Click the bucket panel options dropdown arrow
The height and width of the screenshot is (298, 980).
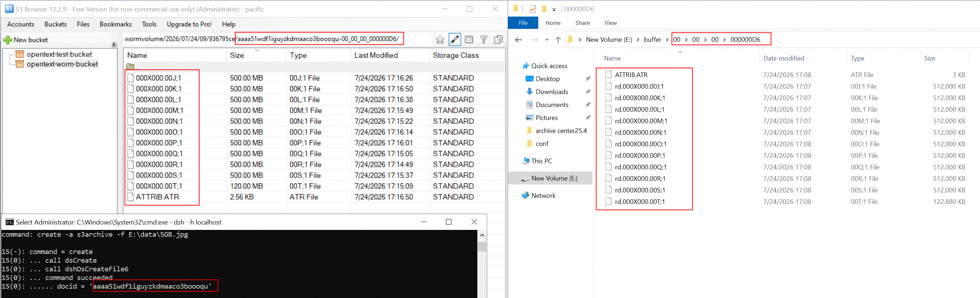pos(114,45)
